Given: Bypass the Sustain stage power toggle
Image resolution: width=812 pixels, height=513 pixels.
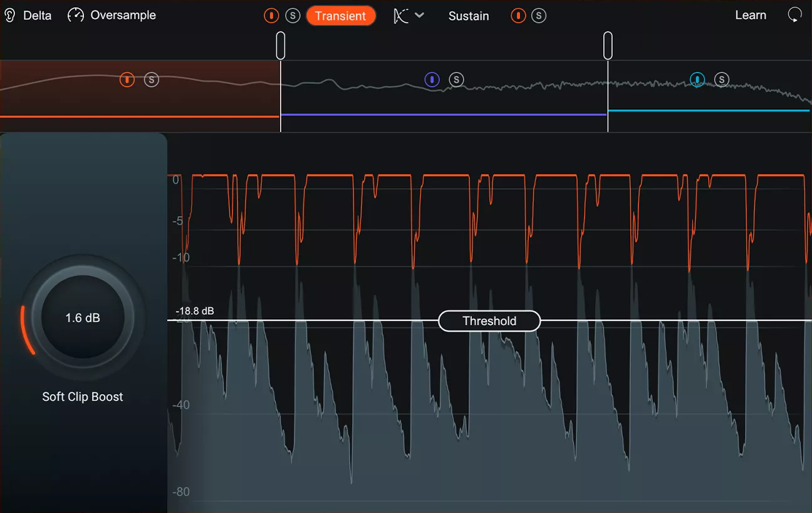Looking at the screenshot, I should [x=518, y=16].
